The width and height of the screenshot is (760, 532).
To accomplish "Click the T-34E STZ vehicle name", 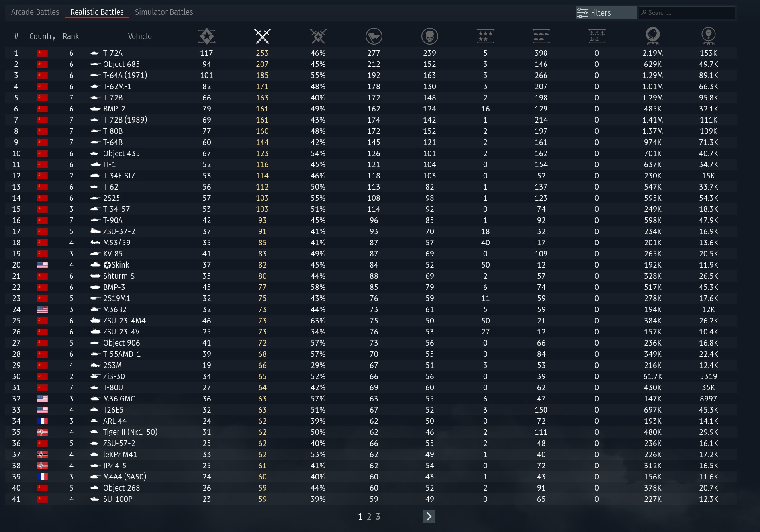I will [119, 176].
